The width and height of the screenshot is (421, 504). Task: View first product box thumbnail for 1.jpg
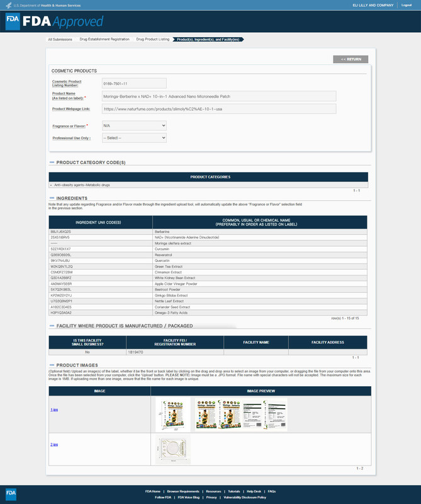tap(173, 415)
